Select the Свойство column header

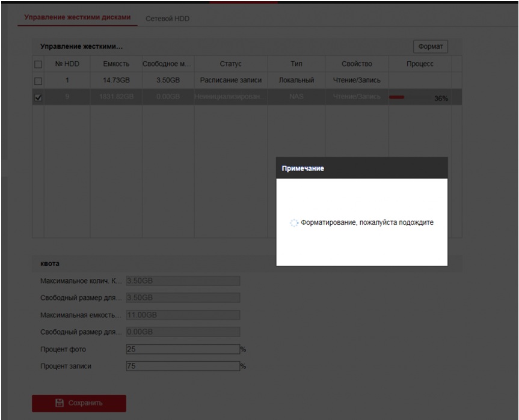pos(357,64)
